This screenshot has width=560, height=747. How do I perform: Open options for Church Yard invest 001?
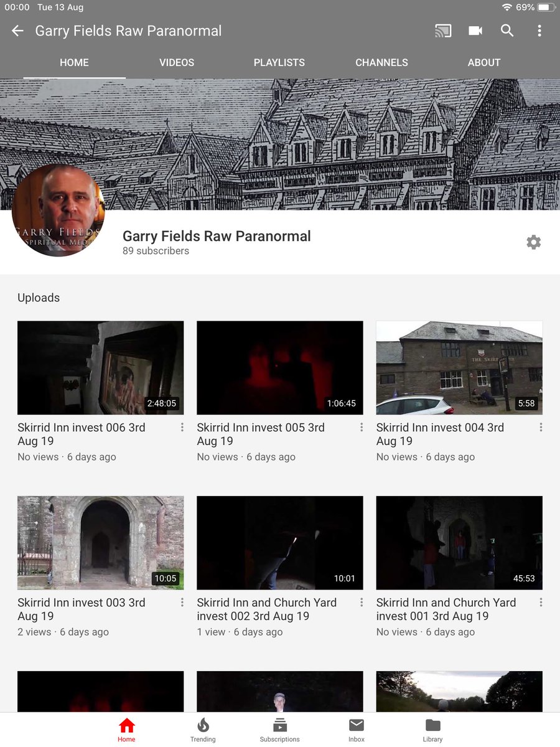pyautogui.click(x=541, y=602)
